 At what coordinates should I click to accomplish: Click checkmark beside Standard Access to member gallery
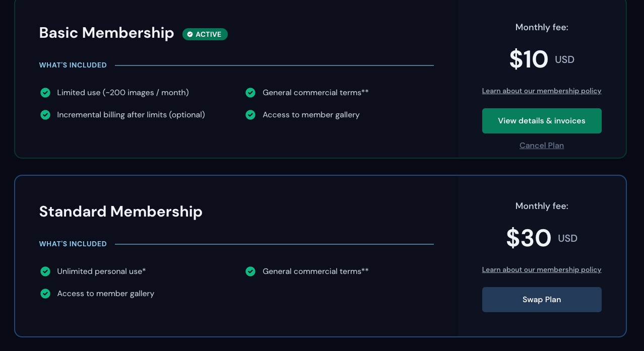pyautogui.click(x=45, y=294)
